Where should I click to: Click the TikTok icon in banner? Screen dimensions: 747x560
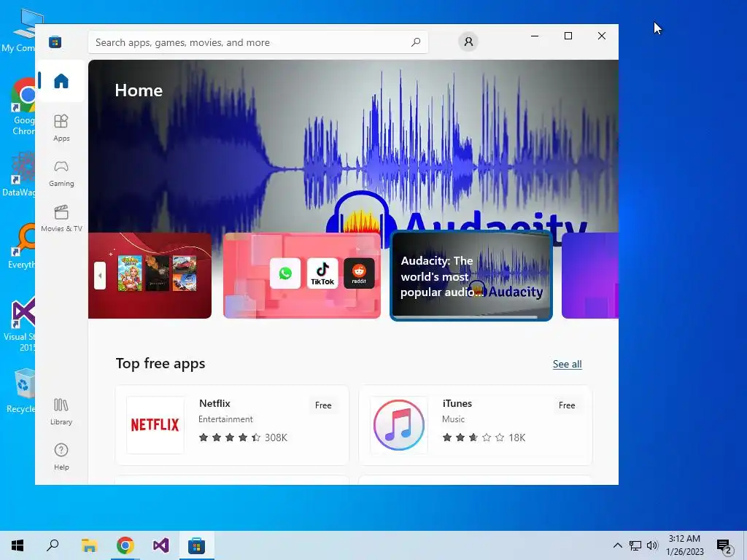click(x=322, y=273)
